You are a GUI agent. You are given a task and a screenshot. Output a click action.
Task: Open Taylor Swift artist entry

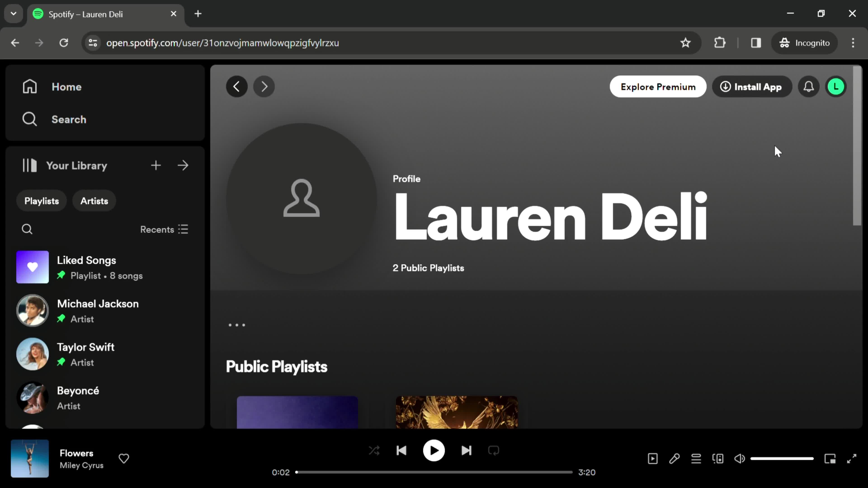click(x=105, y=354)
